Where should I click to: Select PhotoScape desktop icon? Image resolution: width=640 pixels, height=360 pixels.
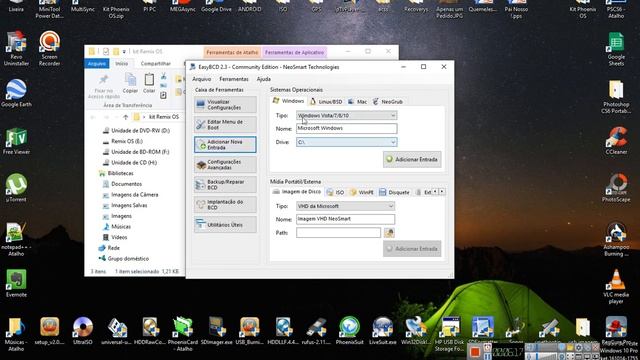pos(616,188)
